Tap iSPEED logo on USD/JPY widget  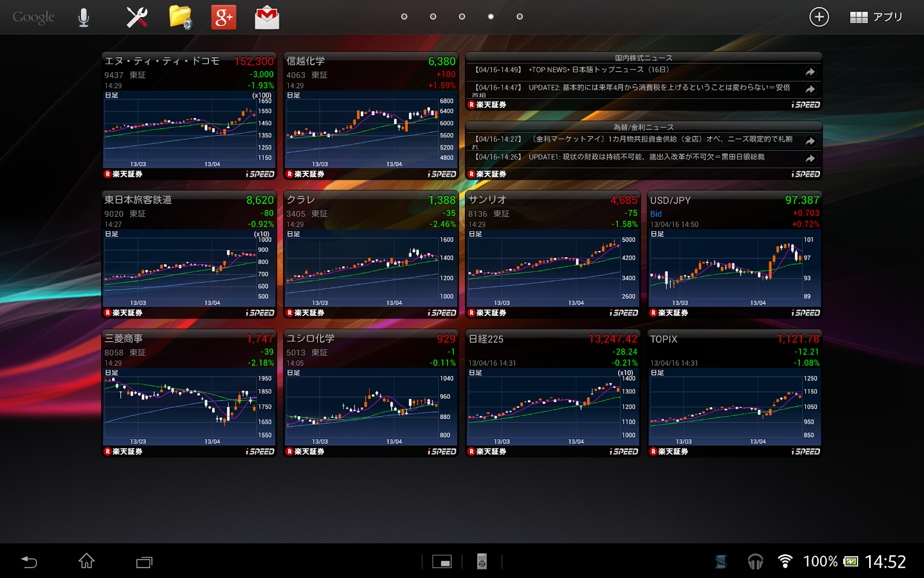pyautogui.click(x=806, y=313)
